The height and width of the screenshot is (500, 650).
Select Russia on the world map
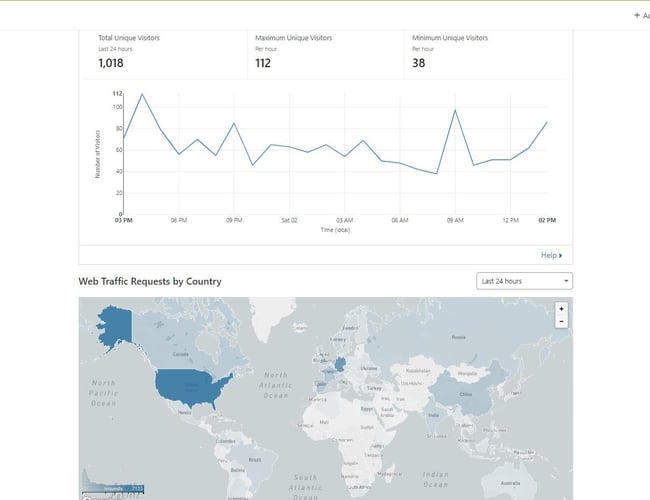pyautogui.click(x=460, y=338)
